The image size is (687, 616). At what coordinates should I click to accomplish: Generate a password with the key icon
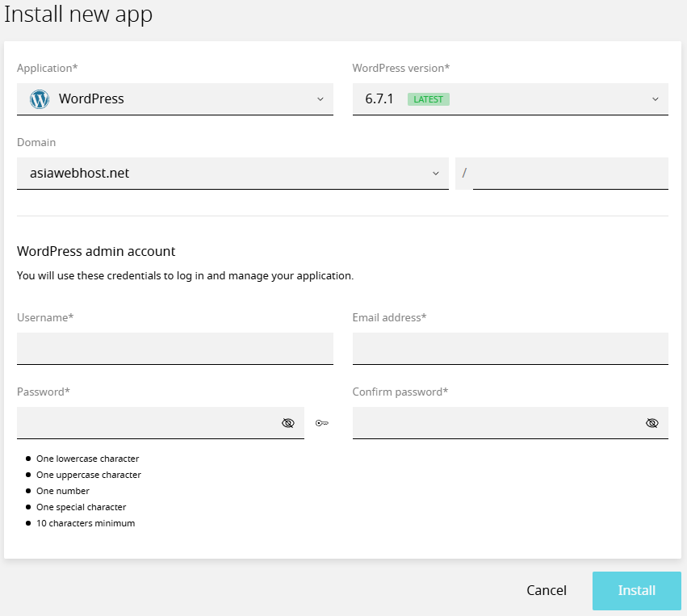(x=321, y=423)
